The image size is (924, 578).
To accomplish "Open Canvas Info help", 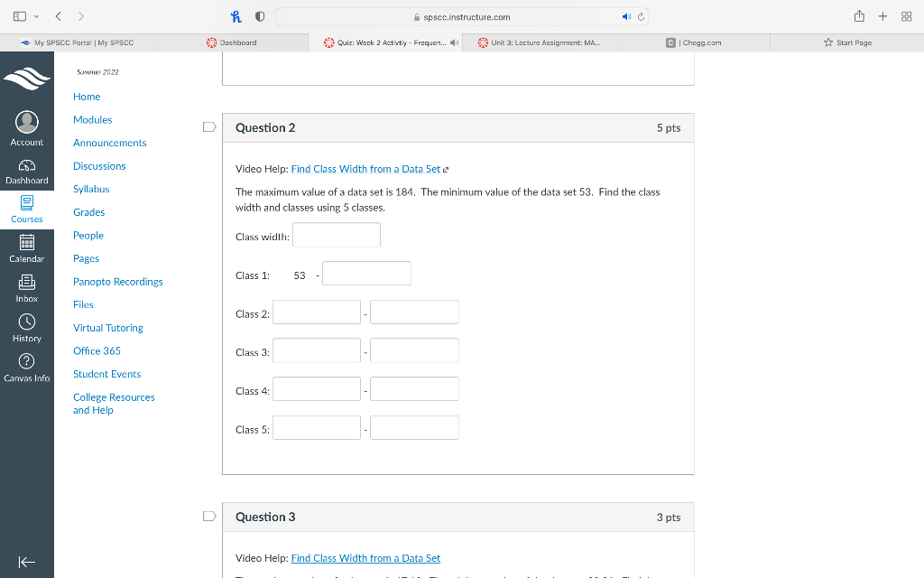I will point(27,368).
